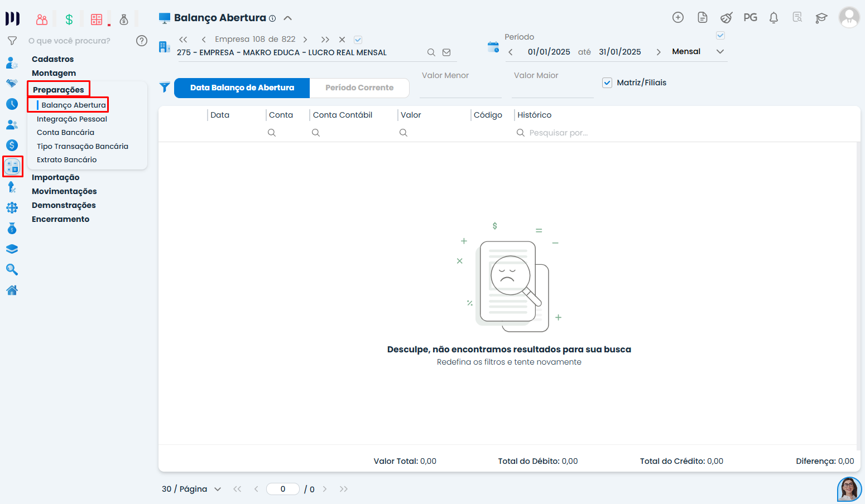865x504 pixels.
Task: Open the Movimentações menu
Action: [64, 191]
